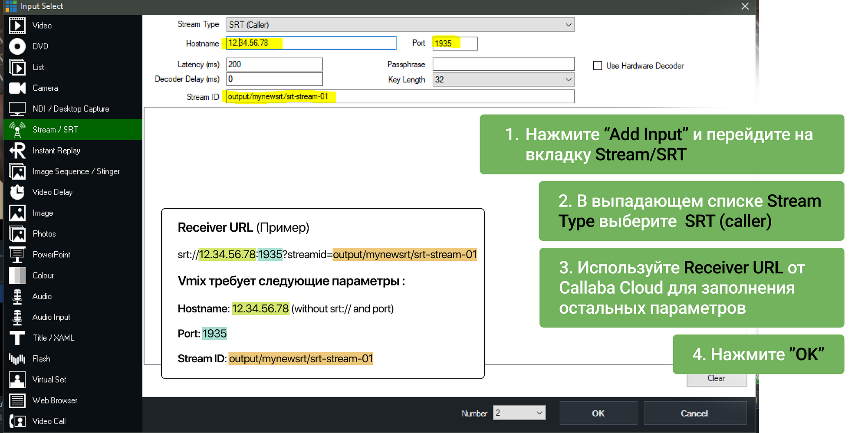Click the Colour label
The image size is (868, 433).
click(x=43, y=276)
